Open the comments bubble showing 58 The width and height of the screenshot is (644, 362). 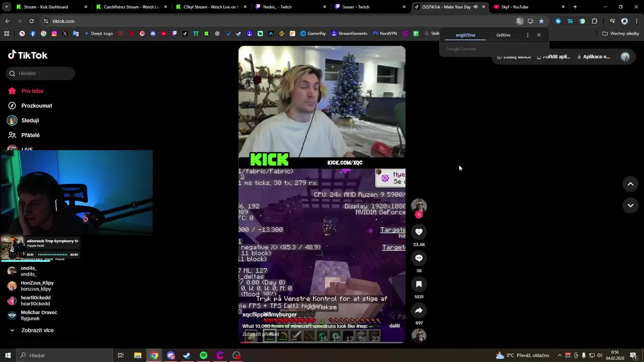[x=419, y=258]
